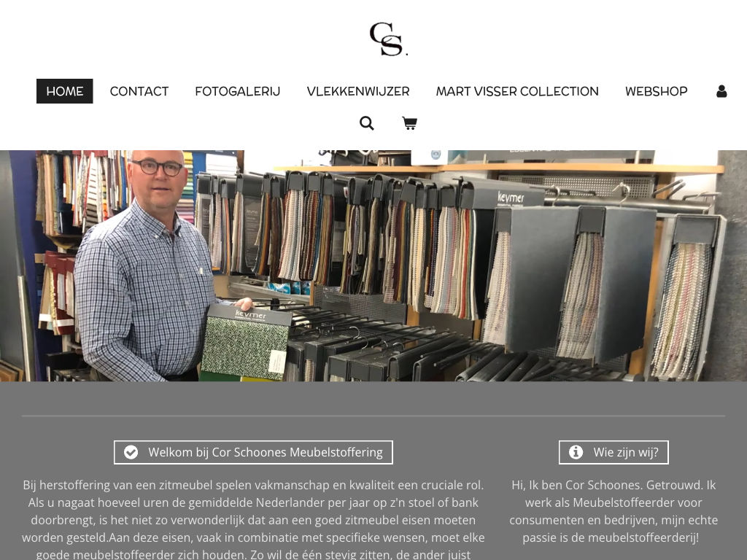This screenshot has height=560, width=747.
Task: Click the Keymer fabric sample book held
Action: pyautogui.click(x=247, y=342)
